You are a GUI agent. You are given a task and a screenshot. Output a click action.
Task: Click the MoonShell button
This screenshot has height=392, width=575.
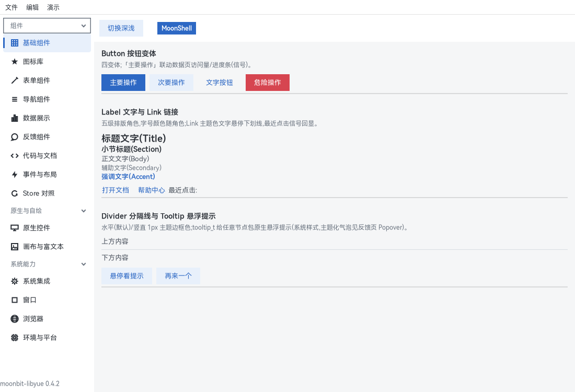click(176, 28)
